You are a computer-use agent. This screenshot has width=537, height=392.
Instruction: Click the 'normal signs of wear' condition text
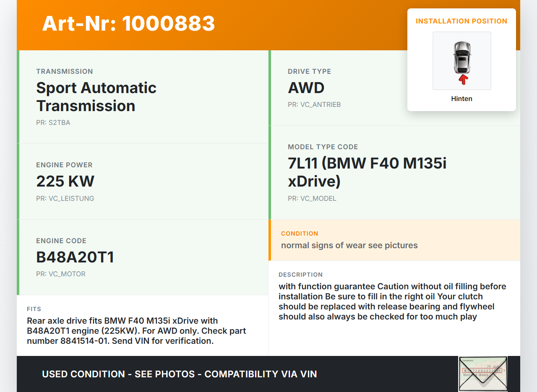click(x=349, y=245)
